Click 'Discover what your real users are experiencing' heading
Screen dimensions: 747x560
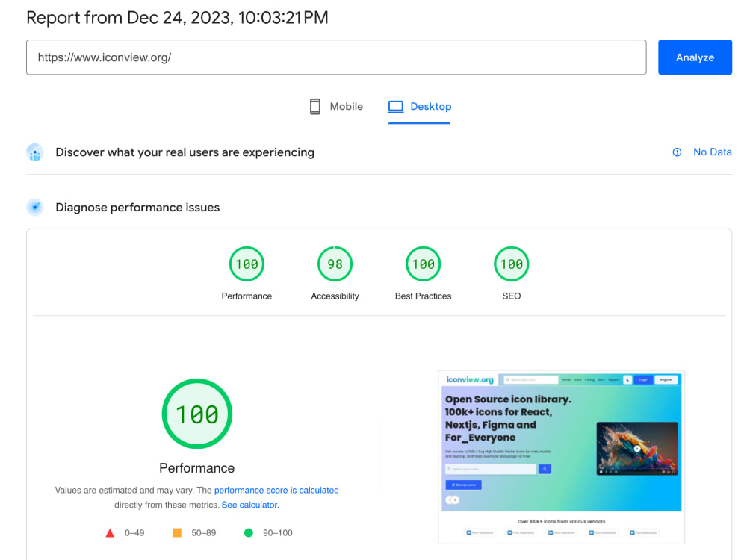(185, 152)
